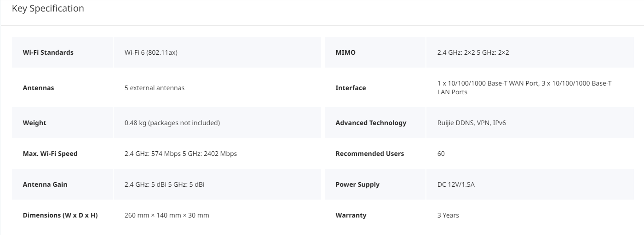
Task: Click the 5 external antennas text
Action: coord(155,88)
